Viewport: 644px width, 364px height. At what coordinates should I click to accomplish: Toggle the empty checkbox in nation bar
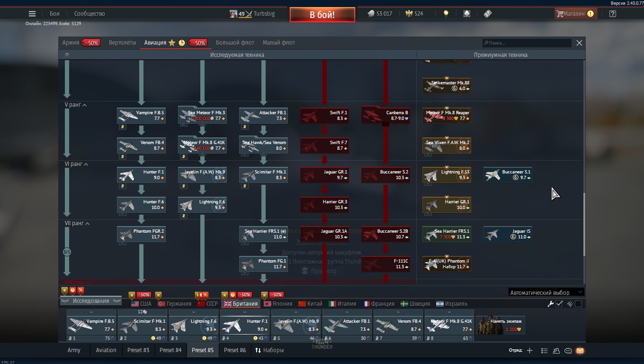(x=578, y=304)
